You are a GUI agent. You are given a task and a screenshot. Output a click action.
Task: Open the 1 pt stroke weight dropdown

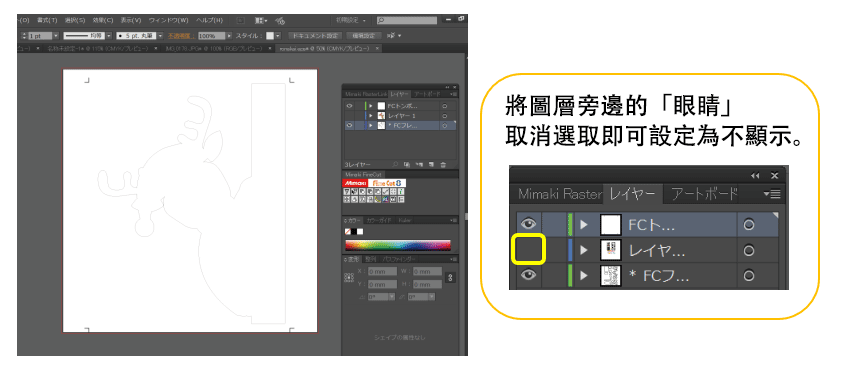point(55,36)
